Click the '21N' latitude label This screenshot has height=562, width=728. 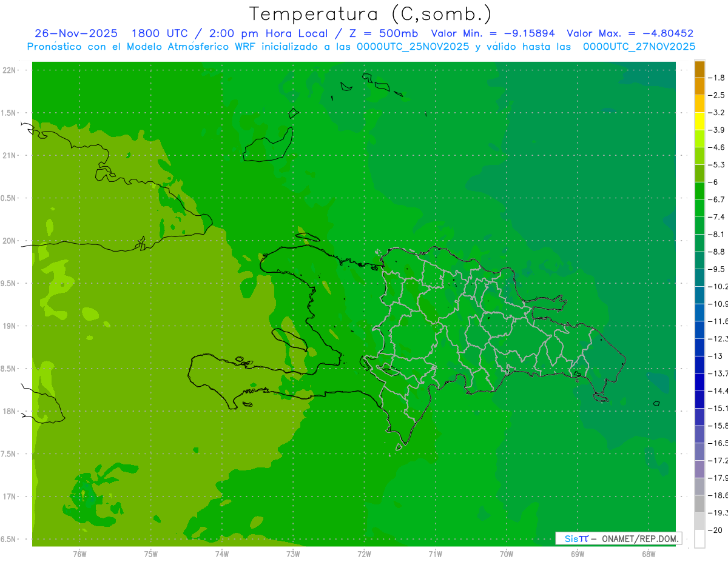coord(8,155)
